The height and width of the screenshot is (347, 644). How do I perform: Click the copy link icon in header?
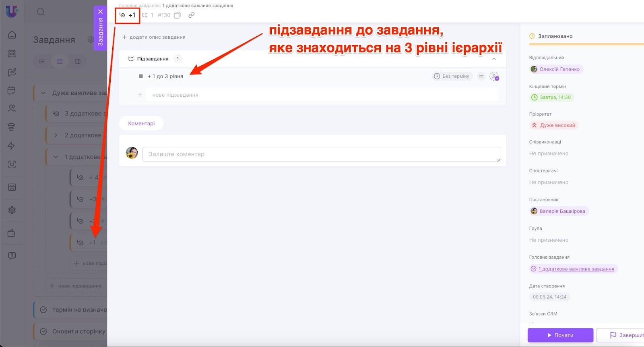pyautogui.click(x=192, y=15)
